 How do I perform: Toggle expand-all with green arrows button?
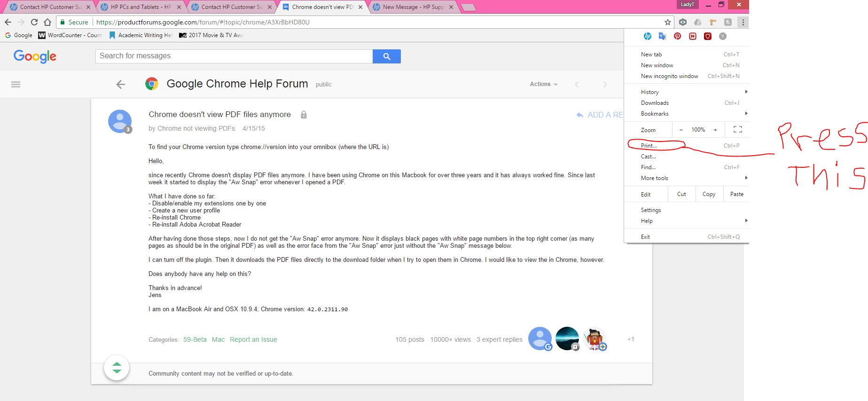tap(117, 368)
